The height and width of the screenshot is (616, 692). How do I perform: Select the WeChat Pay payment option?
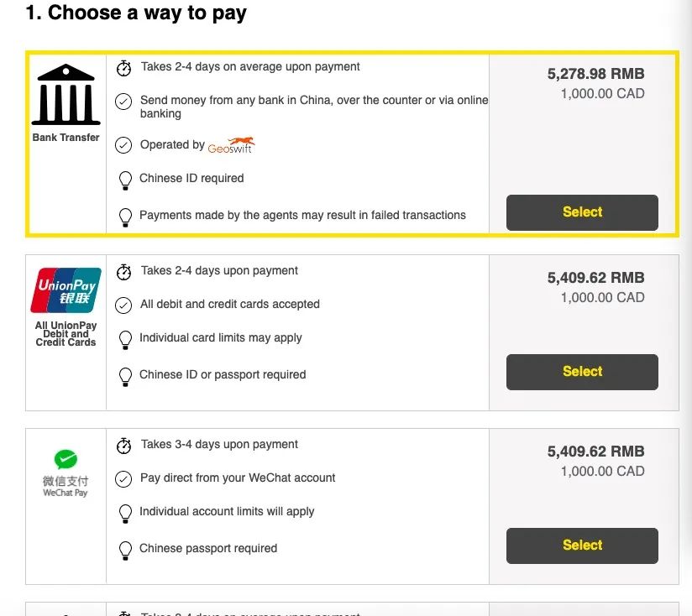pos(582,546)
